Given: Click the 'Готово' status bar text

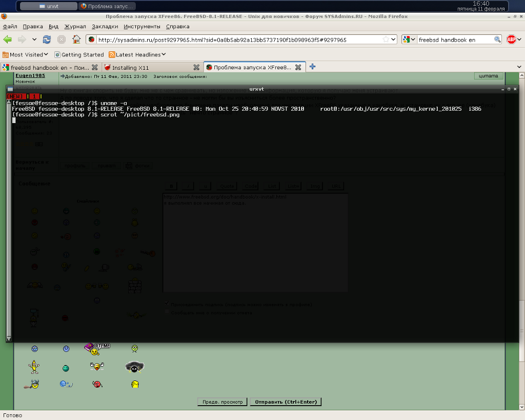Looking at the screenshot, I should point(13,415).
